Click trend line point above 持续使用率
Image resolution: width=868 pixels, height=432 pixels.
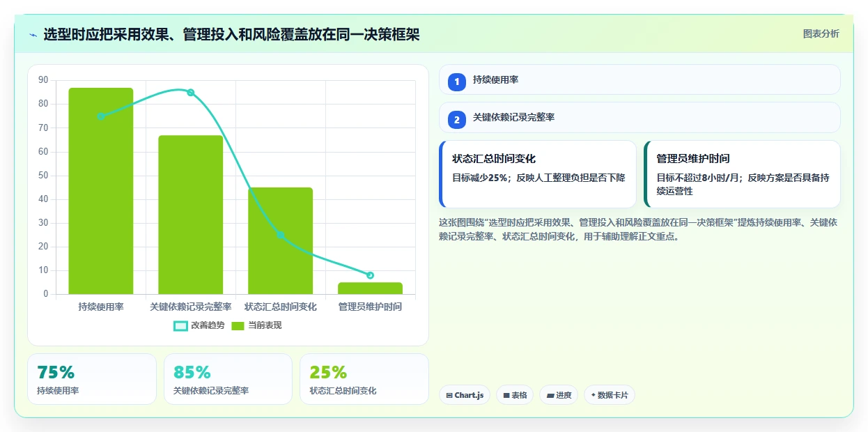click(x=101, y=116)
